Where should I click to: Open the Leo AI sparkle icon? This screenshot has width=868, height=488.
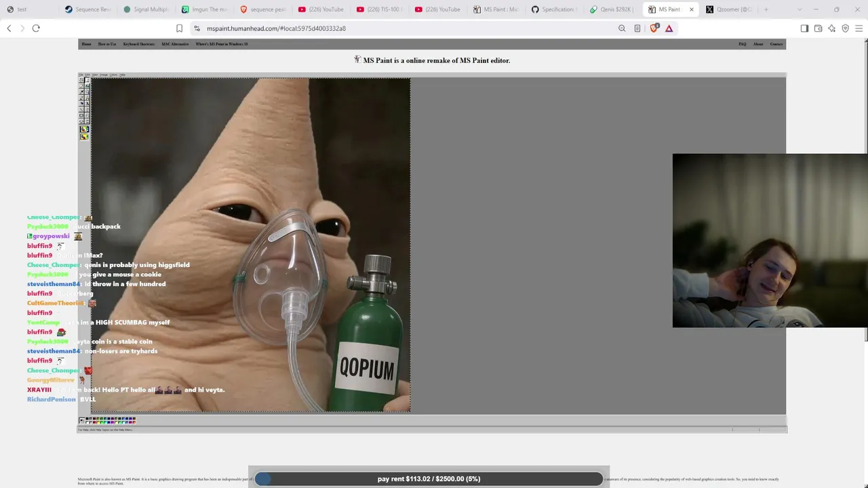832,28
